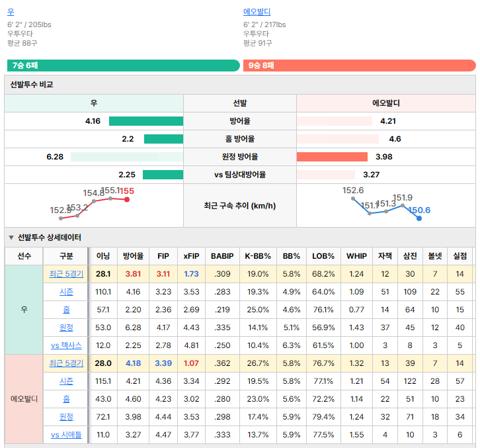Click the red 3.98 원정 방어율 bar

click(x=332, y=157)
